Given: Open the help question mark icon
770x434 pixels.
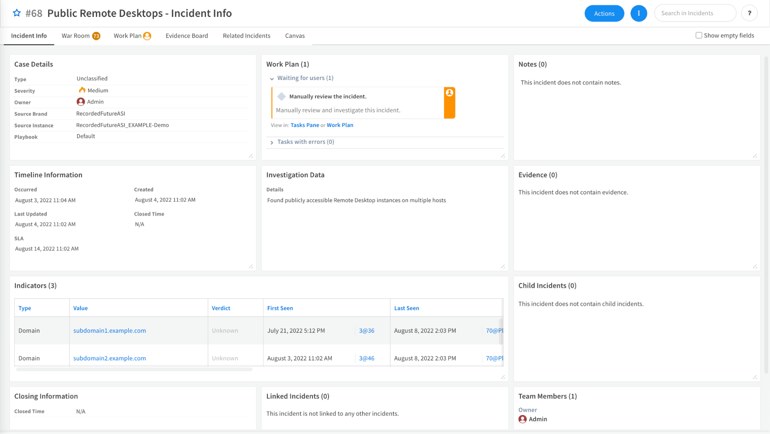Looking at the screenshot, I should point(749,13).
